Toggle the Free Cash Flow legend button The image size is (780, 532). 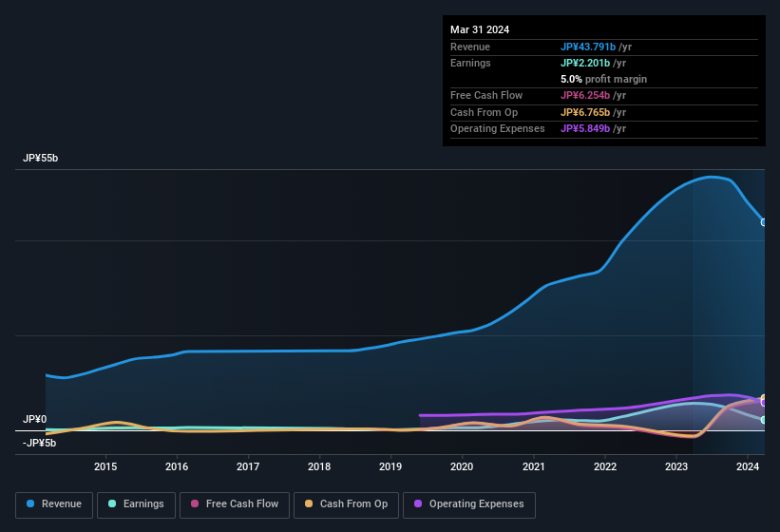coord(235,504)
